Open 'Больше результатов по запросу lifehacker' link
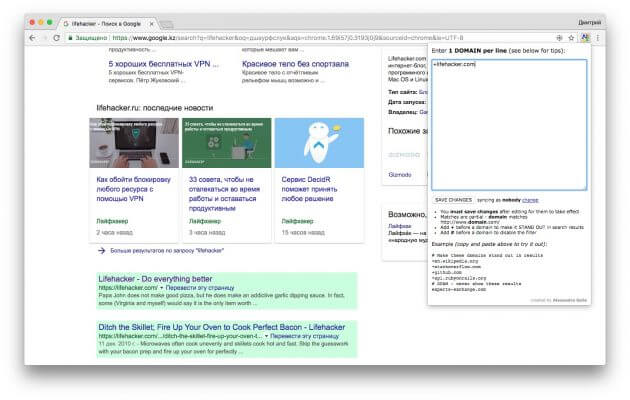Image resolution: width=630 pixels, height=400 pixels. point(167,251)
